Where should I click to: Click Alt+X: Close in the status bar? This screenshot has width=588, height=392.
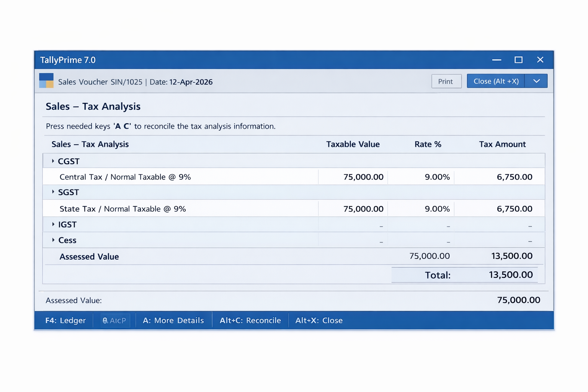pyautogui.click(x=318, y=320)
